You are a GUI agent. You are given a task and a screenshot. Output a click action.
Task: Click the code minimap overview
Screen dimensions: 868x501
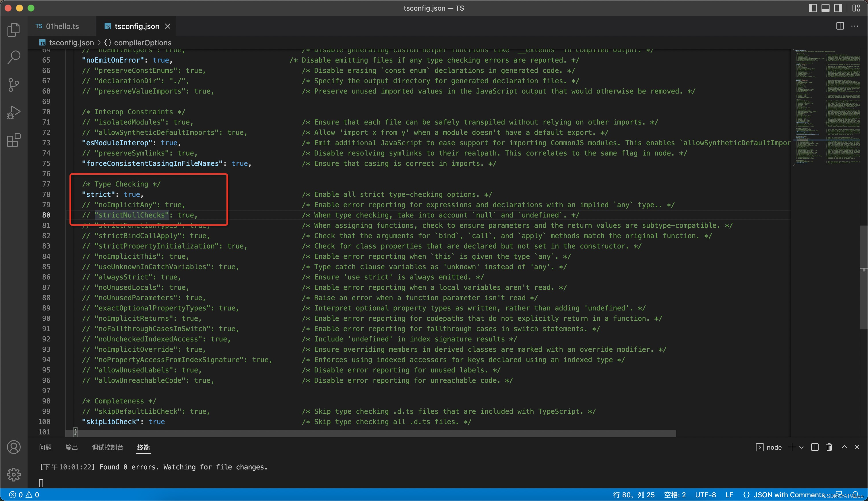[827, 107]
